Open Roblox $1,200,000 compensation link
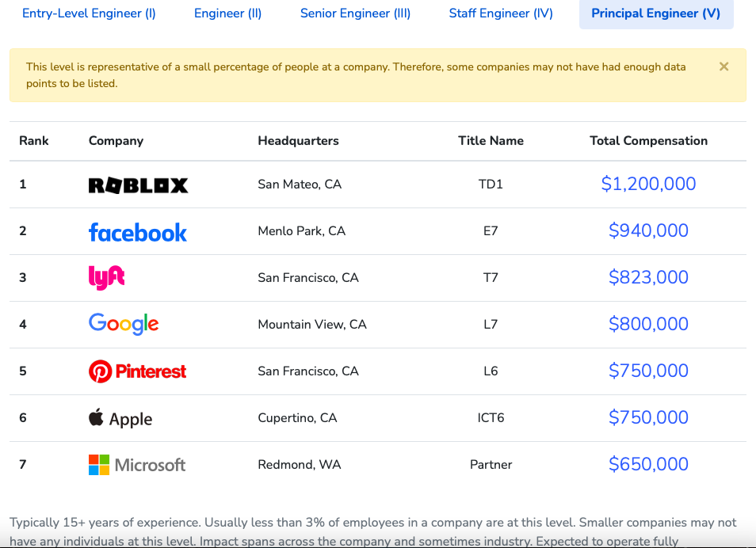The width and height of the screenshot is (756, 548). pyautogui.click(x=648, y=184)
